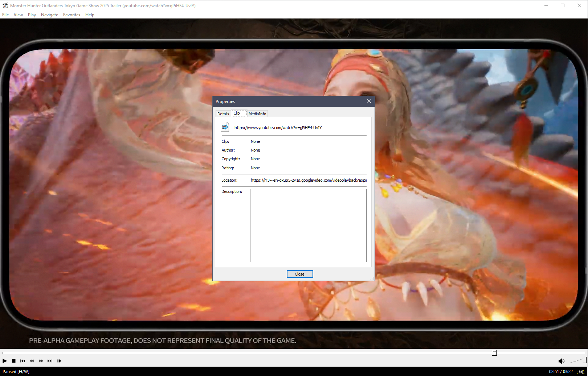Start playback with the Play button
Viewport: 588px width, 376px height.
point(5,361)
